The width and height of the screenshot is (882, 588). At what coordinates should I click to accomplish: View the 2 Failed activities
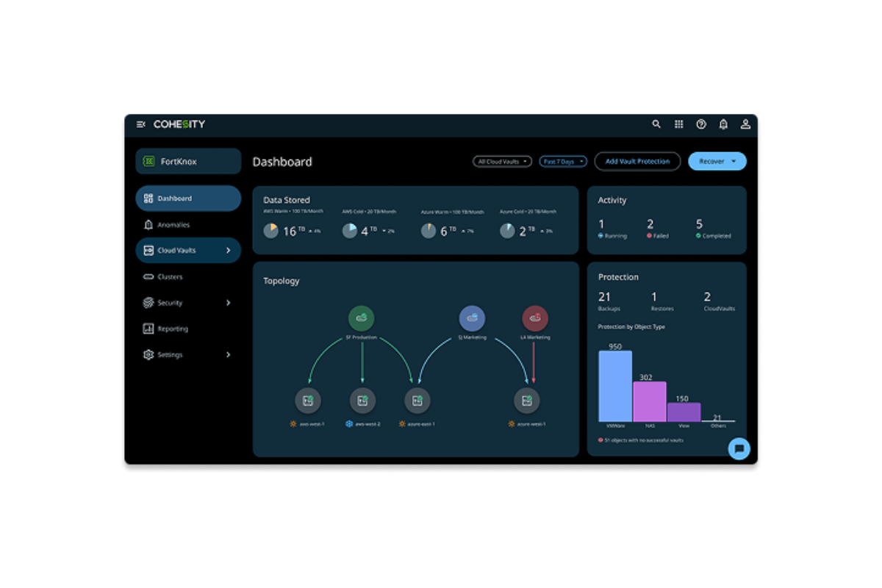coord(658,229)
